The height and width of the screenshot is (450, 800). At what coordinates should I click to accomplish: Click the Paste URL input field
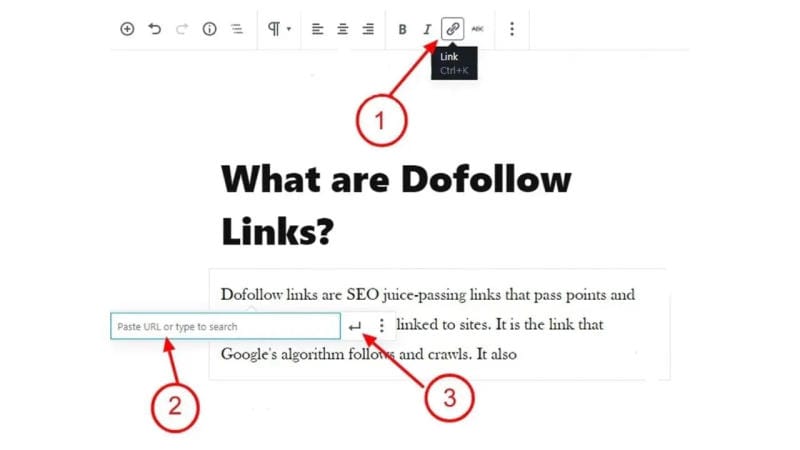(225, 327)
